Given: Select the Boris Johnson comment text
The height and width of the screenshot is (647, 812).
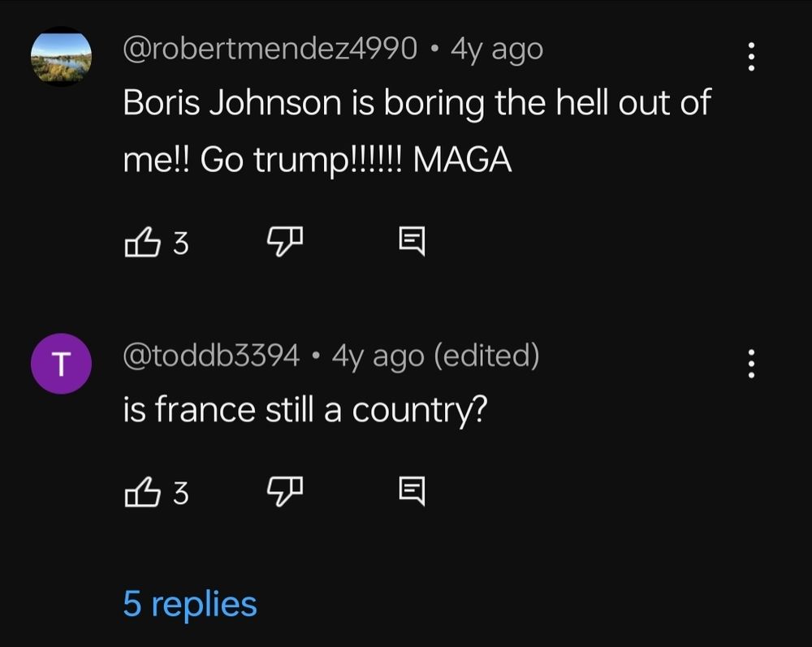Looking at the screenshot, I should tap(406, 128).
